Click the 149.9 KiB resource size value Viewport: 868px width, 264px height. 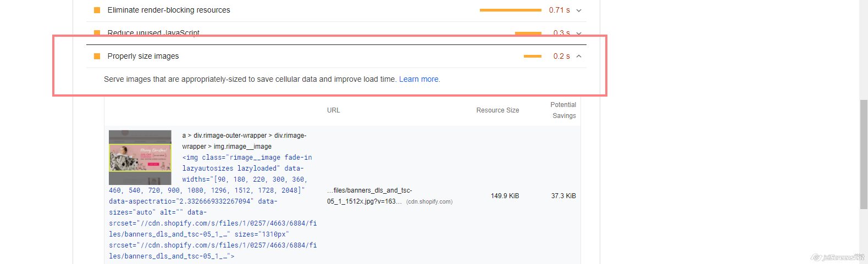pyautogui.click(x=505, y=196)
